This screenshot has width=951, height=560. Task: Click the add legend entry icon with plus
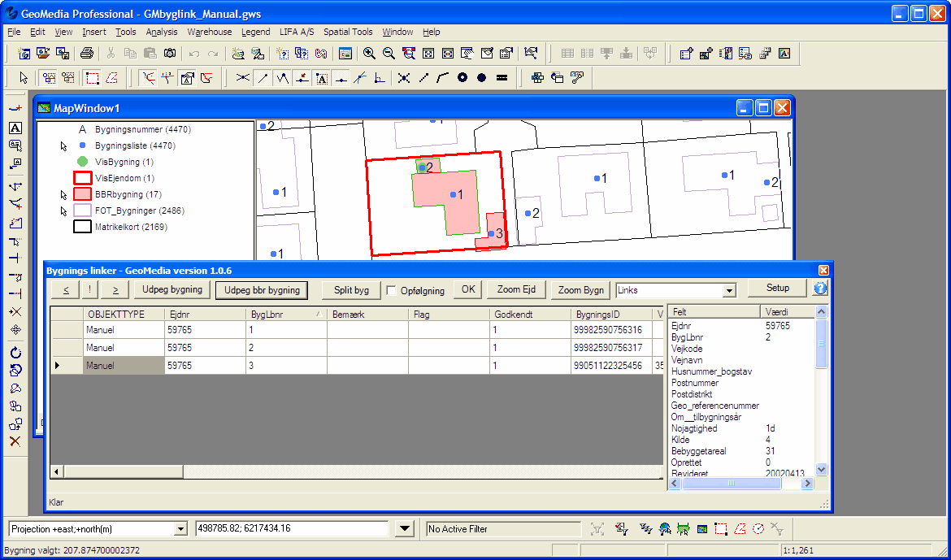coord(686,54)
